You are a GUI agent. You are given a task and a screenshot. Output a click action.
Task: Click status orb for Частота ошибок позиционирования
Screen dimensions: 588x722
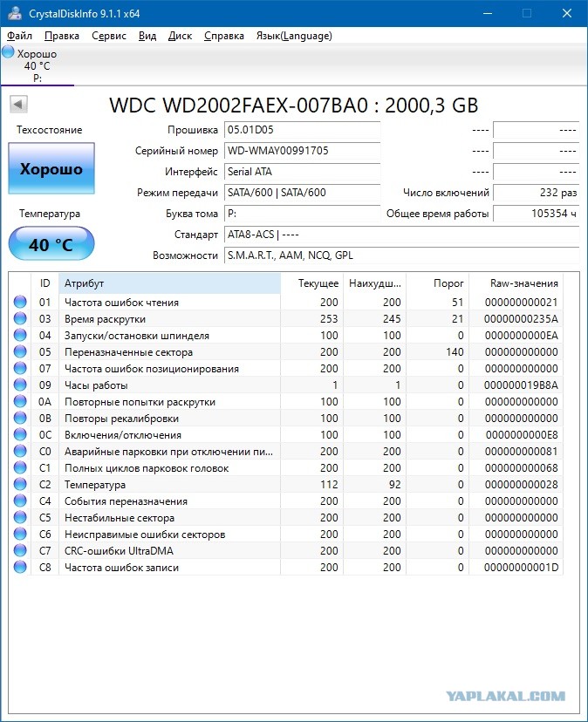pos(20,368)
